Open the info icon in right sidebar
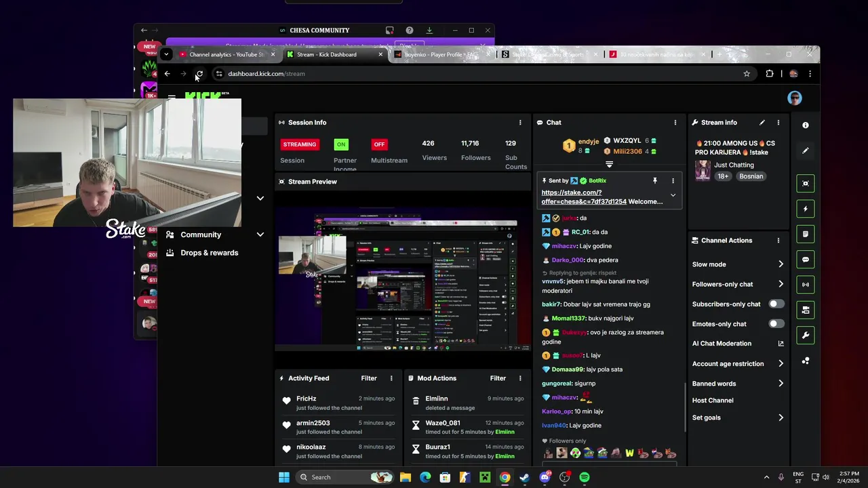The image size is (868, 488). point(806,125)
